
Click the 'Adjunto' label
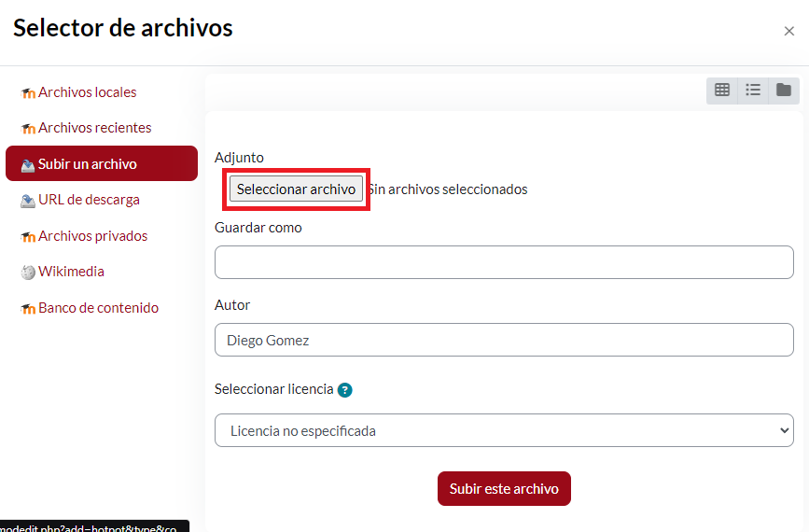pyautogui.click(x=239, y=158)
